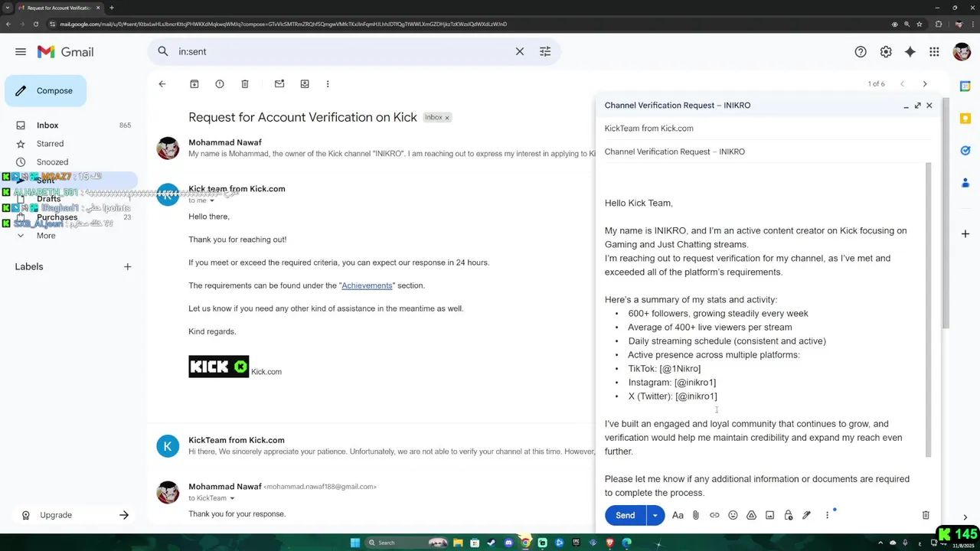Discard the compose draft
This screenshot has height=551, width=980.
pyautogui.click(x=926, y=515)
